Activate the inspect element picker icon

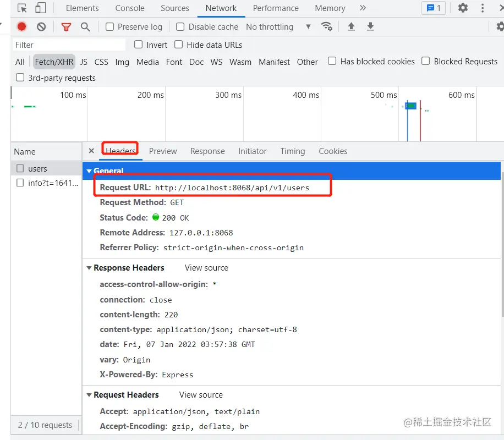(x=22, y=8)
